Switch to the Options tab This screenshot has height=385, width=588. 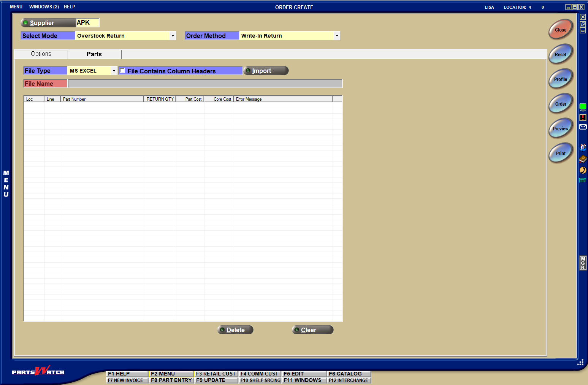(x=41, y=54)
